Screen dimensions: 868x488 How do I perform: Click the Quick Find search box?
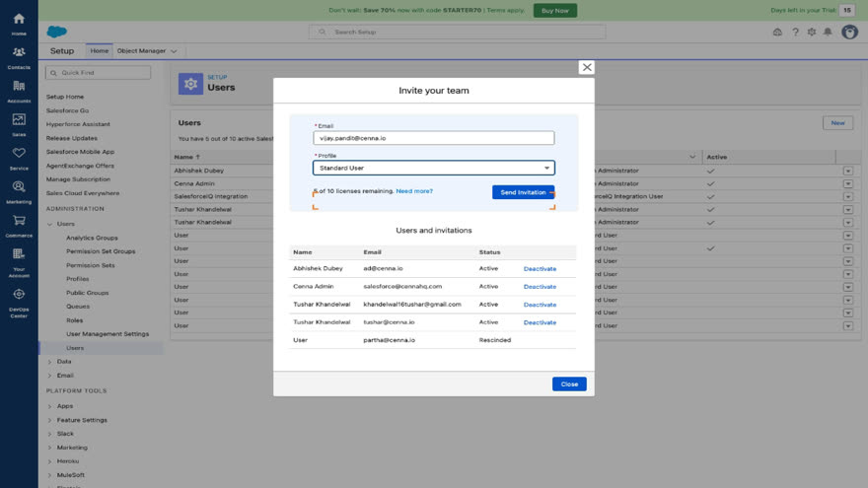(x=98, y=73)
